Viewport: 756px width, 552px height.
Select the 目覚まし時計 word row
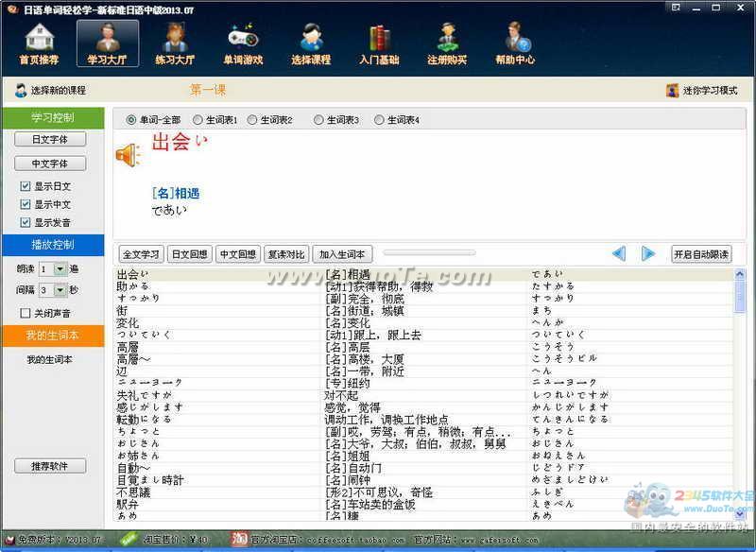tap(424, 479)
